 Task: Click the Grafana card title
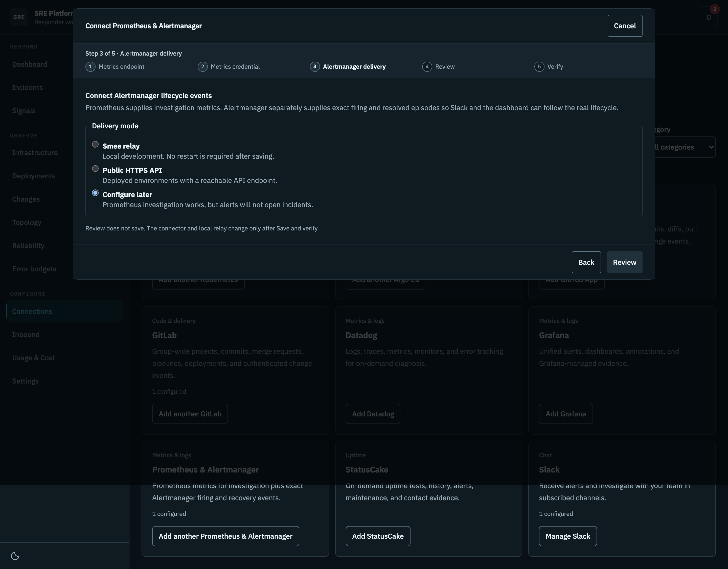(x=554, y=335)
